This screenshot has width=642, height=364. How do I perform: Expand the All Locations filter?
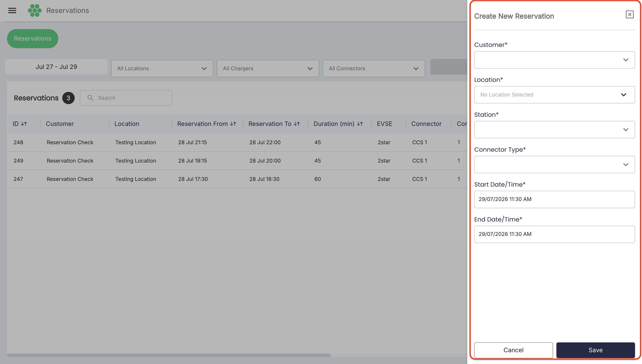click(x=162, y=69)
